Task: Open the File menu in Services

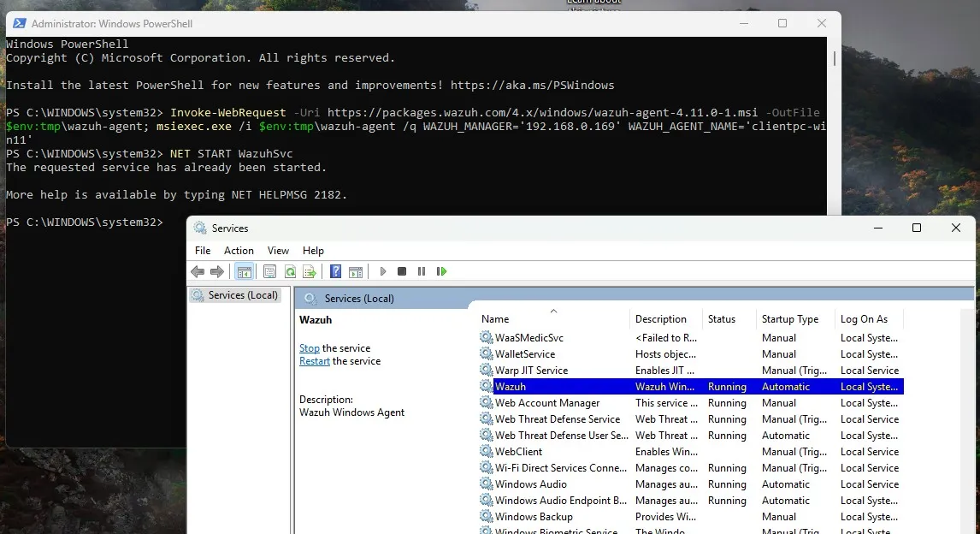Action: click(x=203, y=251)
